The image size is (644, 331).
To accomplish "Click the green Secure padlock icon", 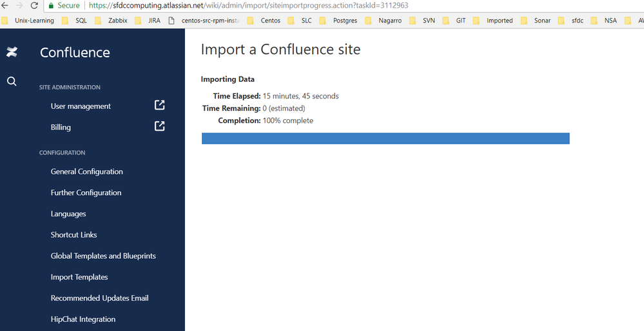I will pos(51,6).
